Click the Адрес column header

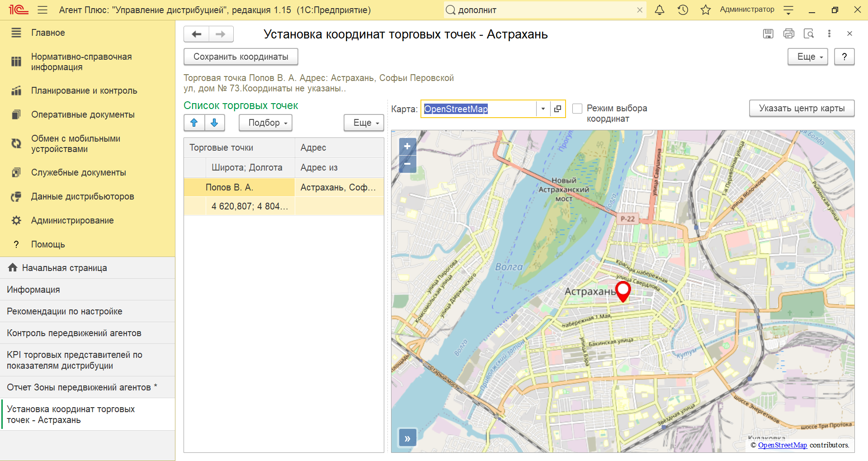click(339, 147)
